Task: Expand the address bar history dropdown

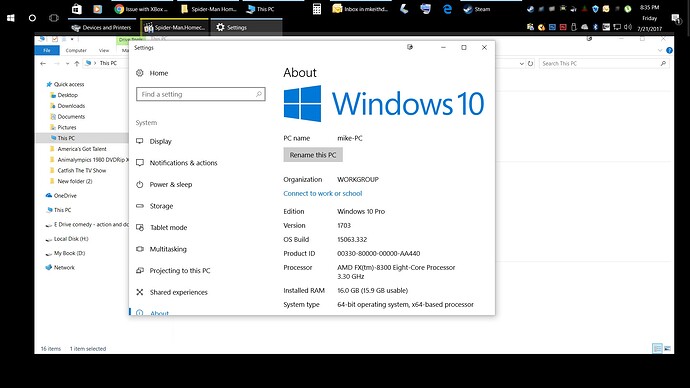Action: pyautogui.click(x=521, y=63)
